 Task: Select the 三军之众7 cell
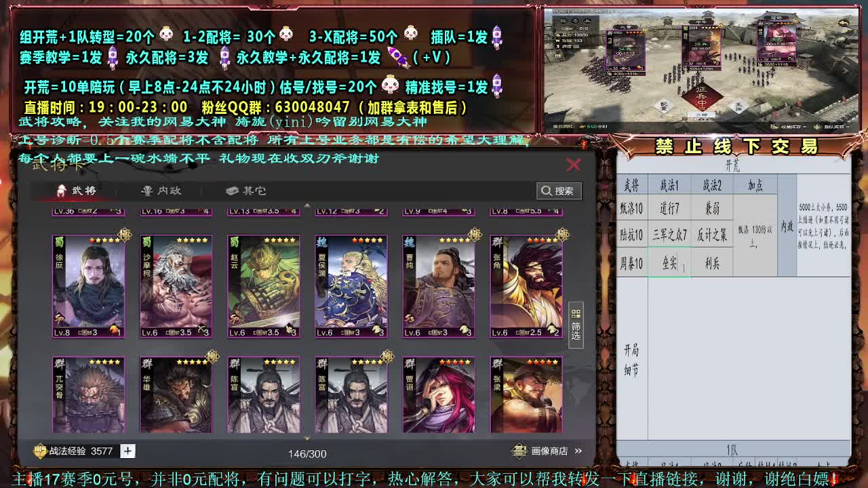point(669,235)
